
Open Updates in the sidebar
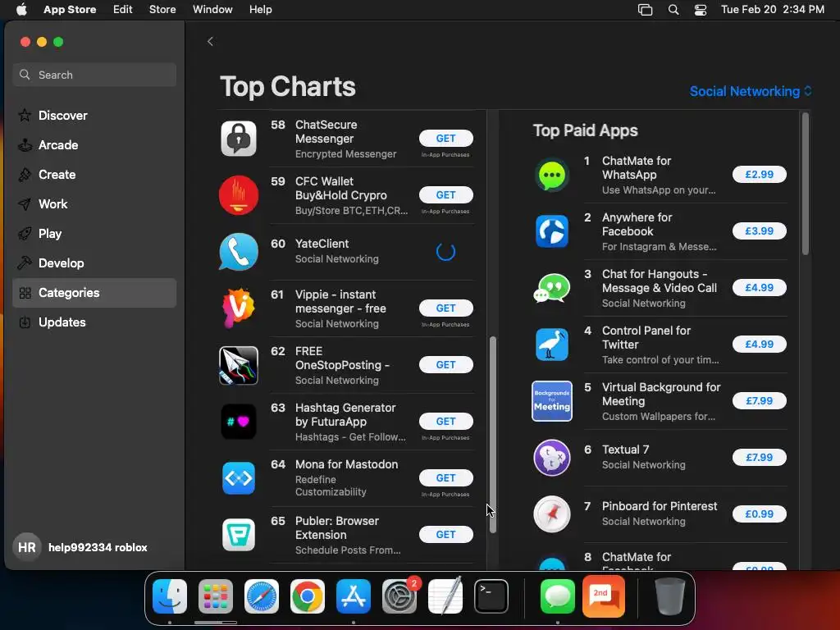pos(94,322)
